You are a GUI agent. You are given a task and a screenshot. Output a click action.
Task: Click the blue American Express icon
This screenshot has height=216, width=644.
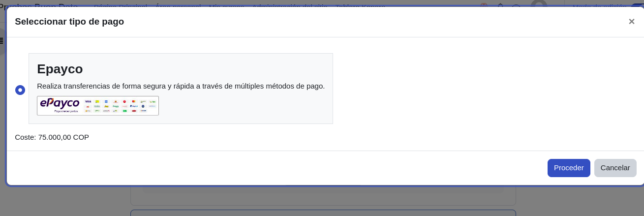tap(106, 101)
